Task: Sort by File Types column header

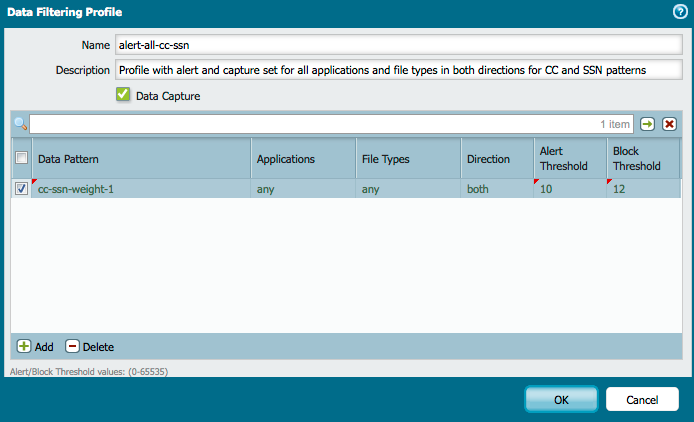Action: coord(405,159)
